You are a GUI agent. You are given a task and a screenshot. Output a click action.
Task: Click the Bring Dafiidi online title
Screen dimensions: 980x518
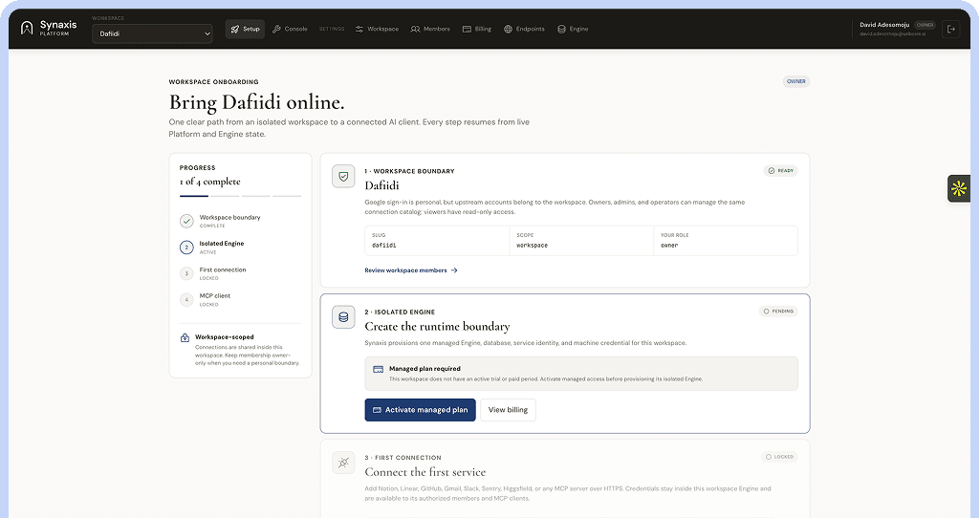tap(256, 102)
